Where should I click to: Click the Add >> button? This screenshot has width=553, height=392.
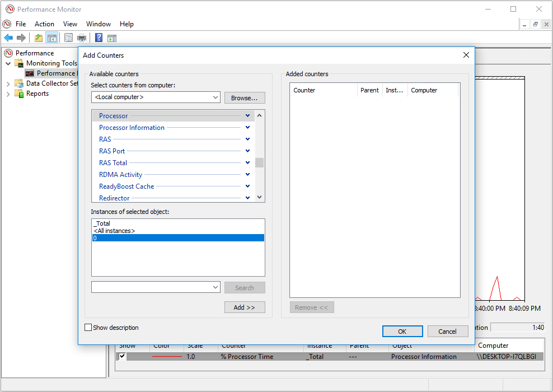245,307
